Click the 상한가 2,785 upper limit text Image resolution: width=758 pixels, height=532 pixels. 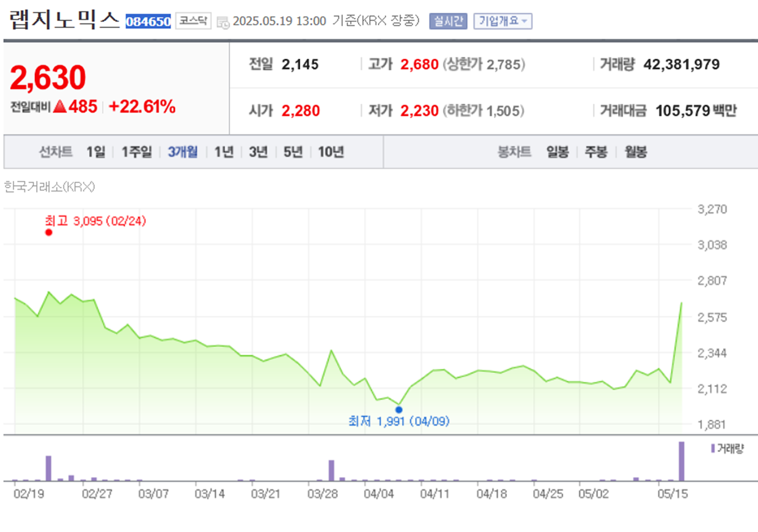[x=484, y=64]
